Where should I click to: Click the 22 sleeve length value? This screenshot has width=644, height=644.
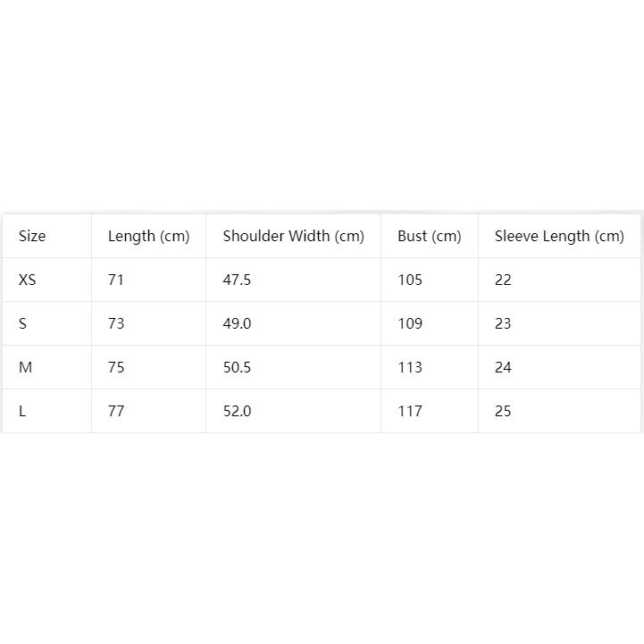(x=503, y=280)
